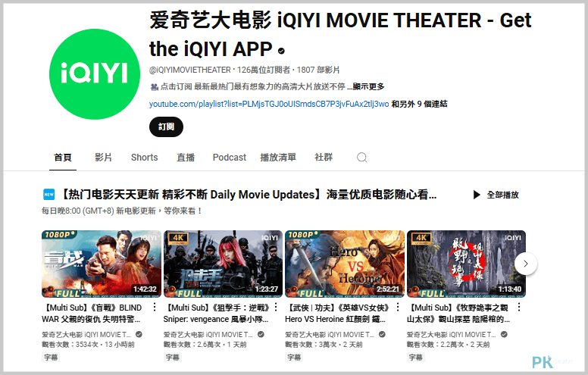Click verified check under Sniper vengeance video

pos(261,334)
